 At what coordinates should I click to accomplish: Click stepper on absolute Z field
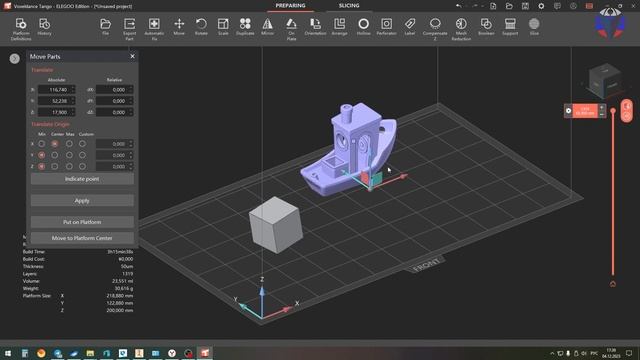73,112
